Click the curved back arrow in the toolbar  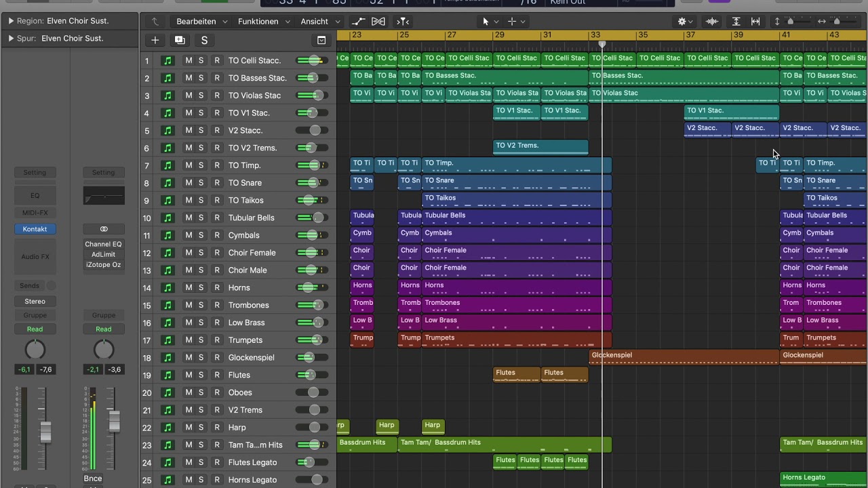point(155,21)
